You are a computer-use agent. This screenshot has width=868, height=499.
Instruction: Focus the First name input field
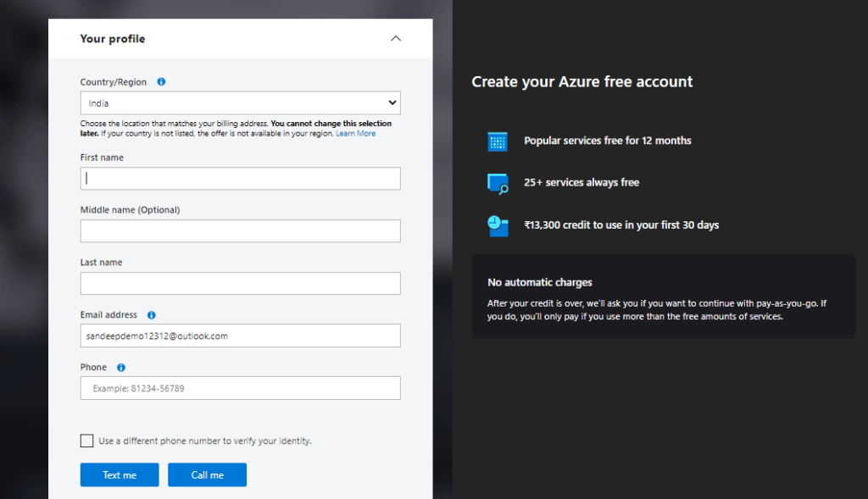click(x=240, y=179)
